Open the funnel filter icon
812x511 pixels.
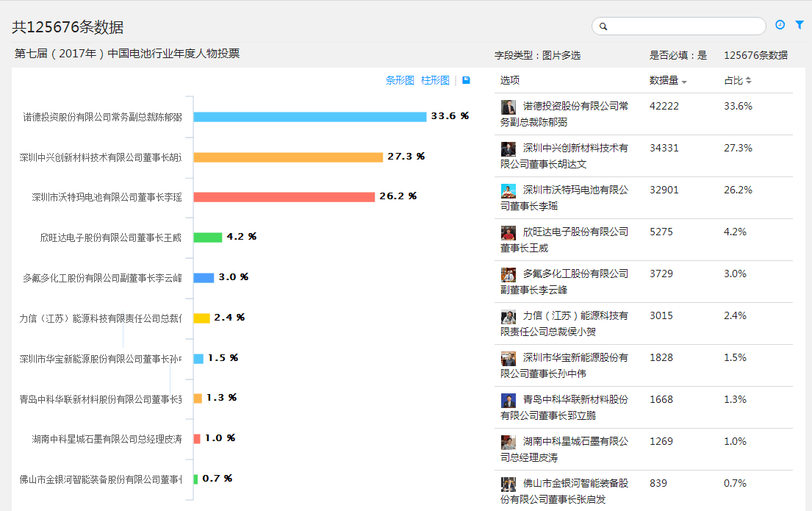[x=800, y=25]
